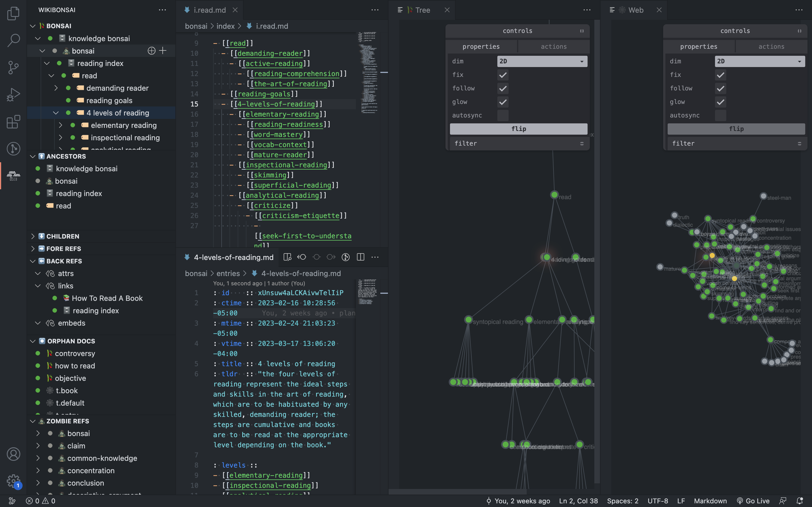Open the markdown preview icon for 4-levels-of-reading.md
This screenshot has height=507, width=812.
287,257
